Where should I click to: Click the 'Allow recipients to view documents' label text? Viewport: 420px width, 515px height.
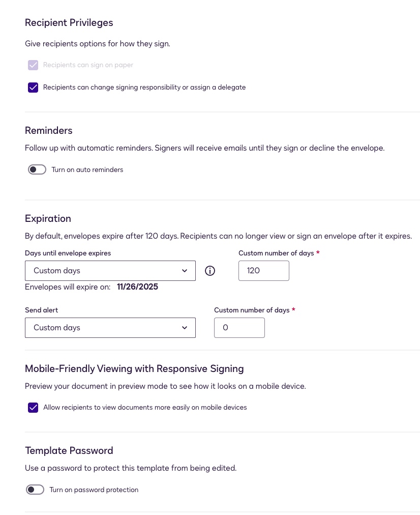[145, 408]
